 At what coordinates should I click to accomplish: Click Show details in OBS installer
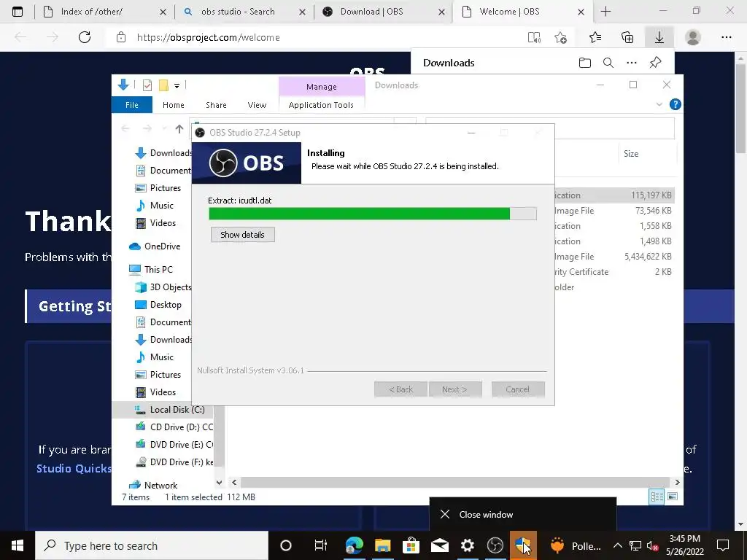(x=242, y=235)
